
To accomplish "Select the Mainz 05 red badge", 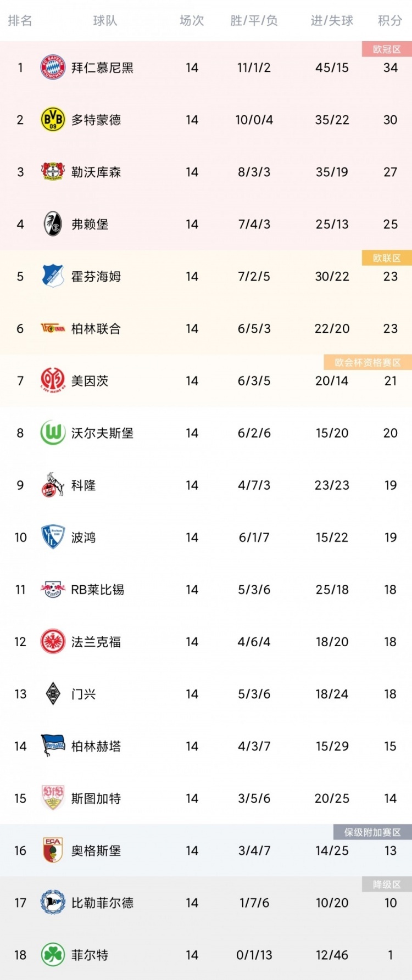I will [x=53, y=380].
